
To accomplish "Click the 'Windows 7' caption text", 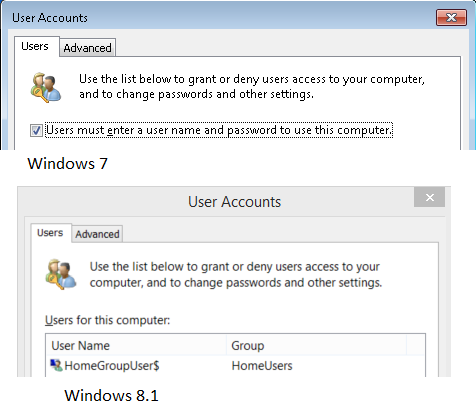I will pos(68,164).
